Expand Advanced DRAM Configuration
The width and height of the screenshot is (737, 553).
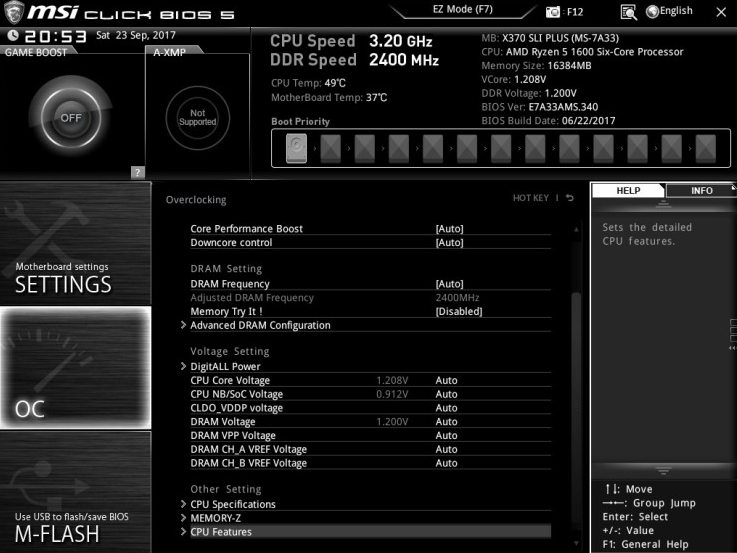pos(260,325)
